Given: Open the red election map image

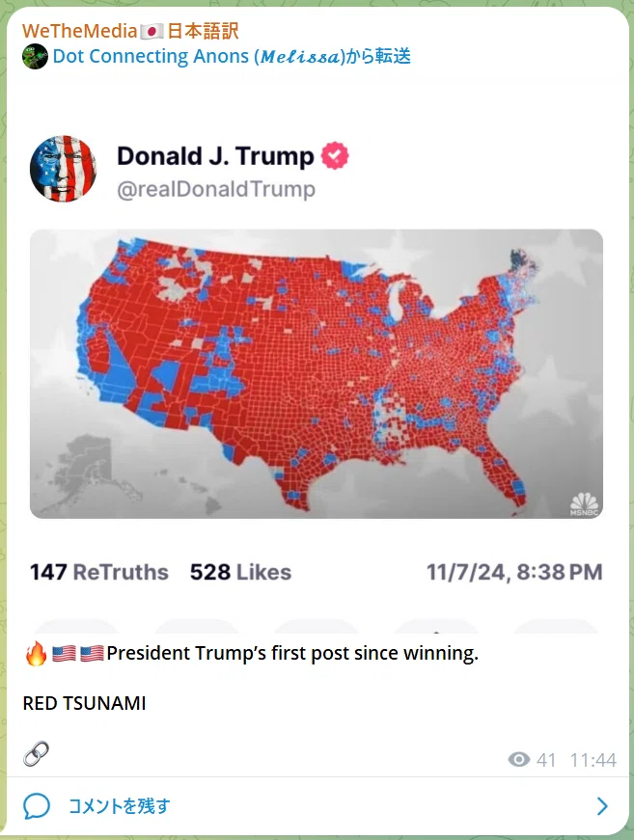Looking at the screenshot, I should [317, 374].
